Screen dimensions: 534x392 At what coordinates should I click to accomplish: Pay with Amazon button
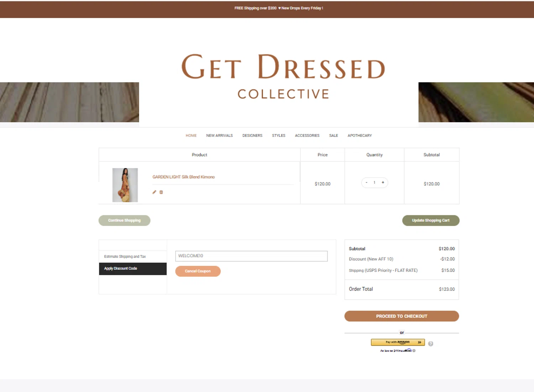(x=398, y=342)
